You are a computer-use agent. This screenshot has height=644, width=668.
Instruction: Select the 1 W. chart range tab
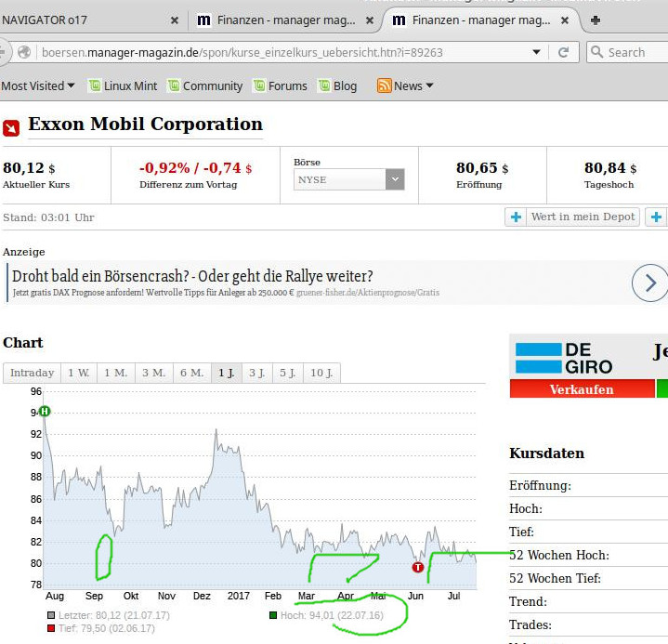point(79,373)
